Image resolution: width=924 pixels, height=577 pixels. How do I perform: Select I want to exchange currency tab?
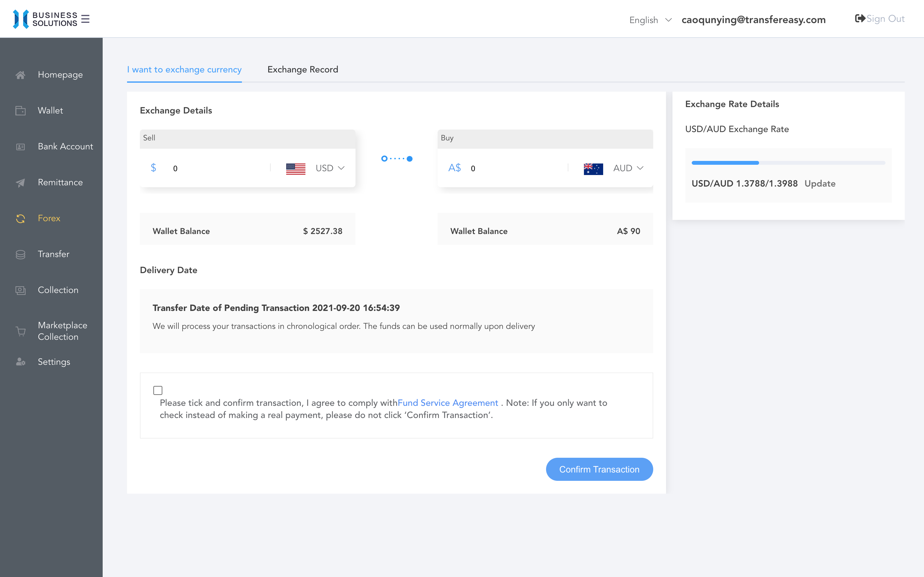(184, 70)
